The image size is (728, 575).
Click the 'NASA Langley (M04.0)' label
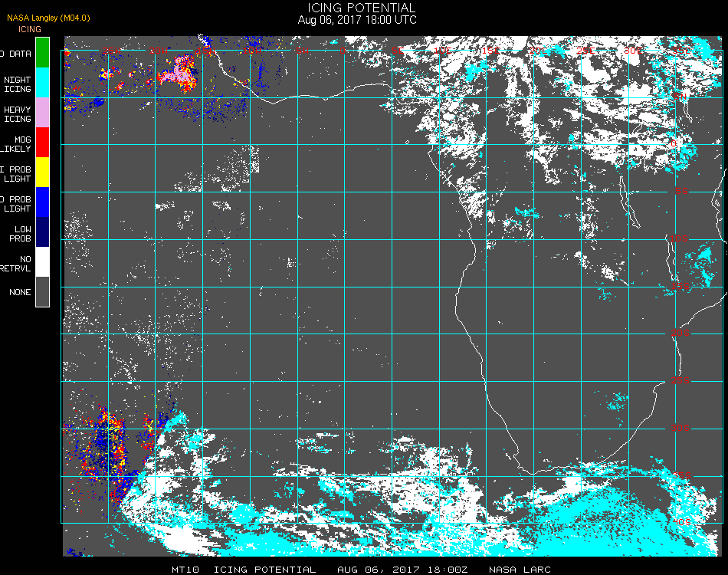[x=48, y=18]
